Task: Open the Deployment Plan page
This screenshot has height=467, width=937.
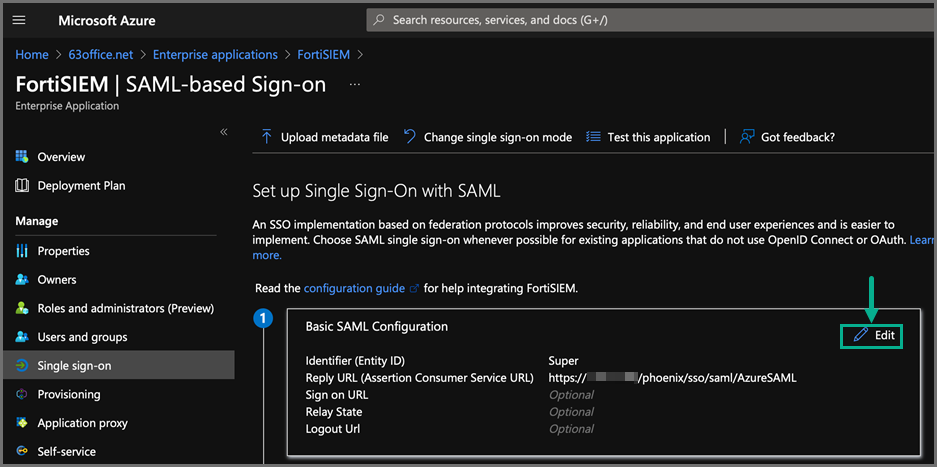Action: pos(81,186)
